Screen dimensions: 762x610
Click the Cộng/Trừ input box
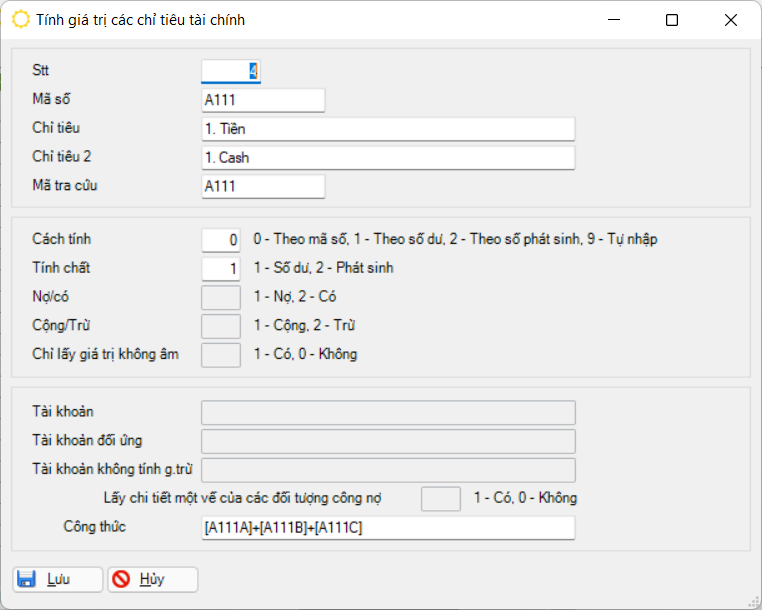point(221,326)
